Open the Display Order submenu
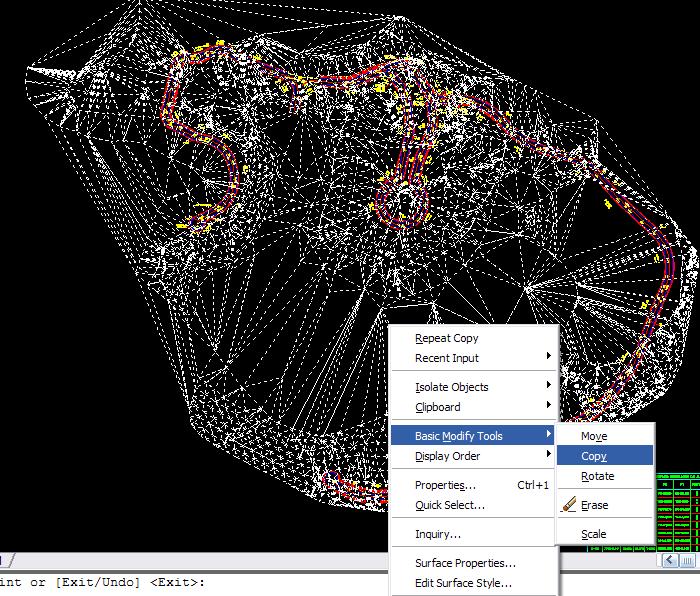This screenshot has width=700, height=596. pos(448,456)
